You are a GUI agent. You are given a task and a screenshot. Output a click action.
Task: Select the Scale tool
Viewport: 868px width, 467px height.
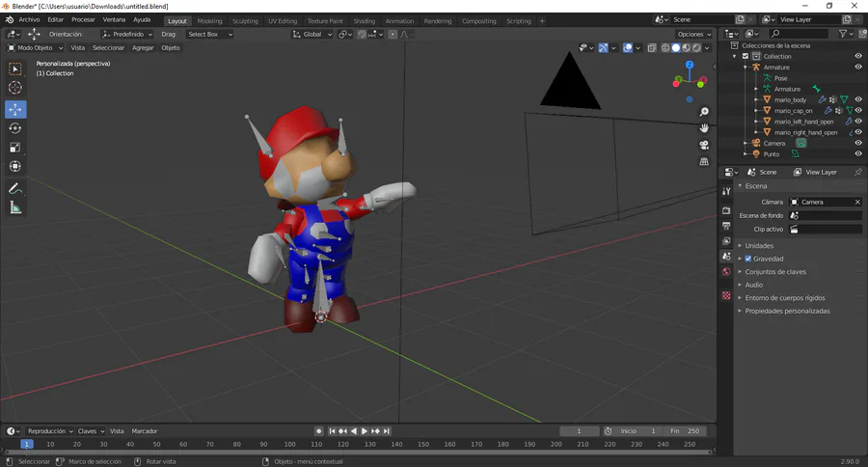14,148
